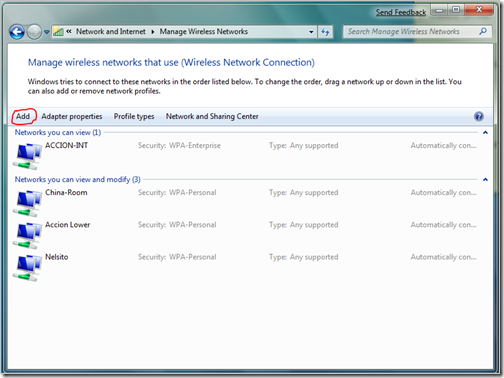Click Type: Any supported for Accion Lower

(304, 225)
